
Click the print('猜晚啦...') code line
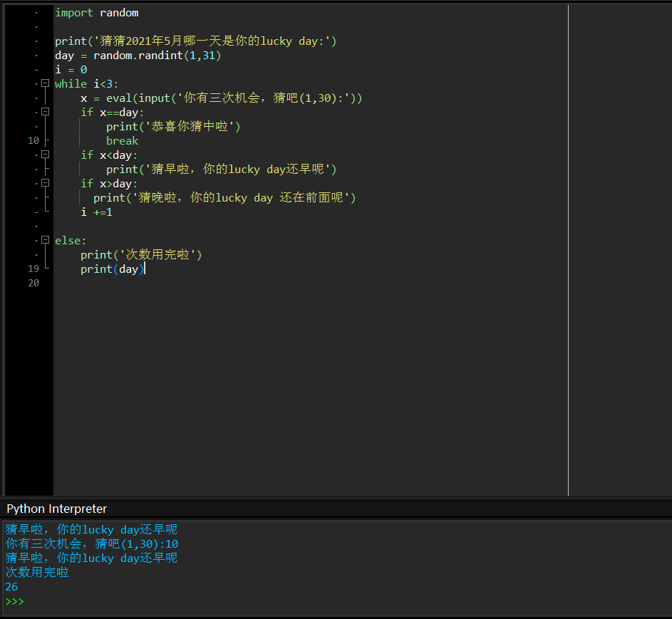(x=224, y=197)
